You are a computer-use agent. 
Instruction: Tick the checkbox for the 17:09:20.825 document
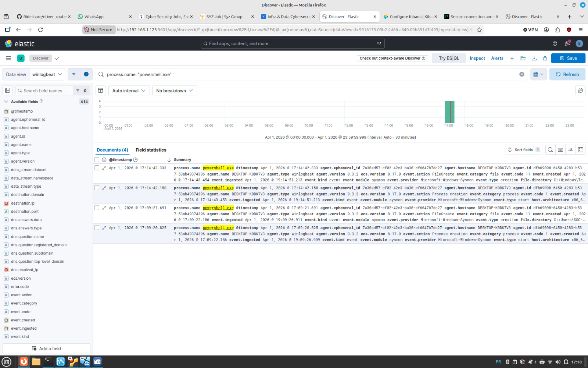click(x=97, y=227)
